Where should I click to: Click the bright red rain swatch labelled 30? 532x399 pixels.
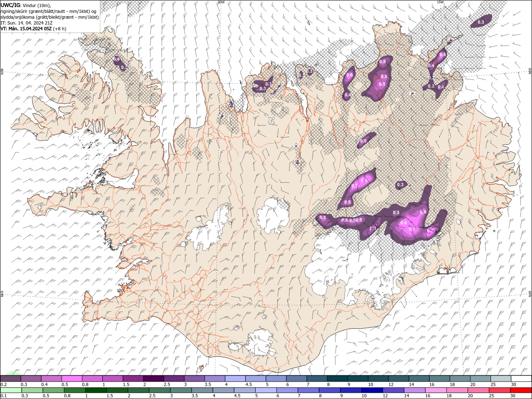521,390
